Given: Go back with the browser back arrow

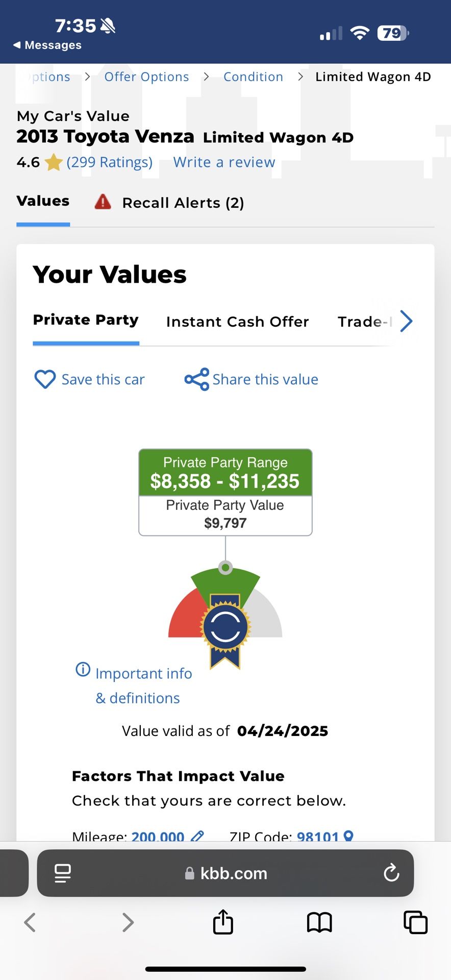Looking at the screenshot, I should pyautogui.click(x=30, y=922).
